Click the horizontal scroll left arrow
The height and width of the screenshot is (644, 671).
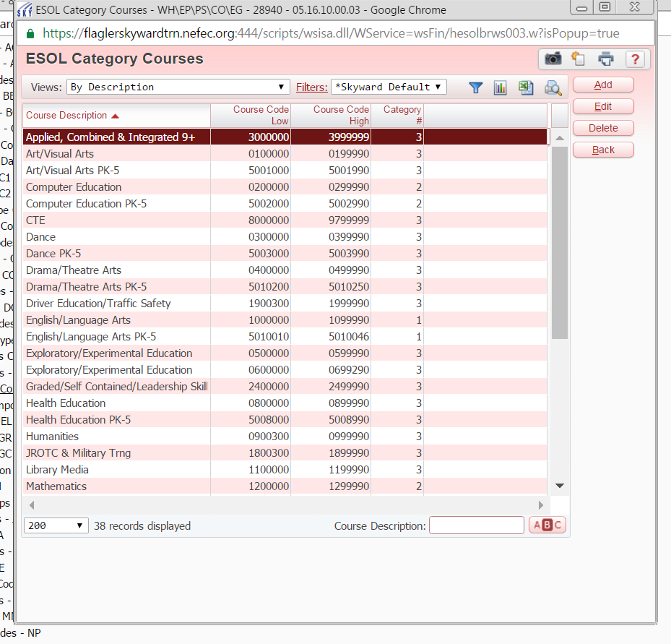pyautogui.click(x=32, y=505)
